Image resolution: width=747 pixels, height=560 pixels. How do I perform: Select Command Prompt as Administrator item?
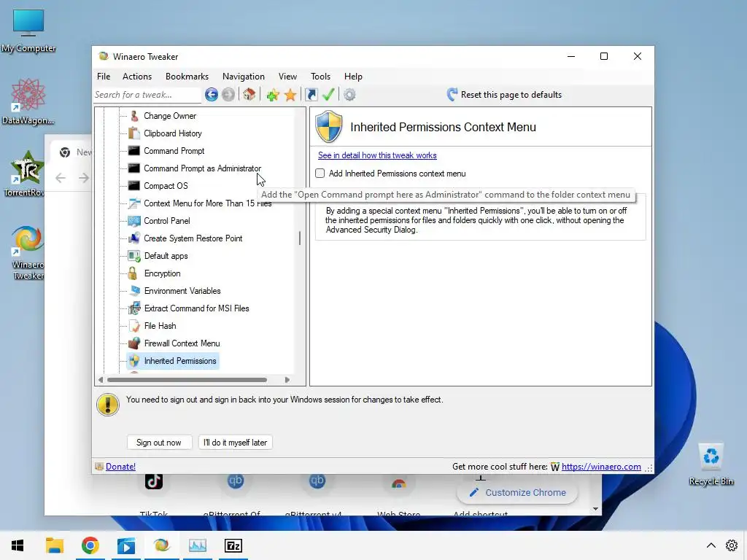202,168
